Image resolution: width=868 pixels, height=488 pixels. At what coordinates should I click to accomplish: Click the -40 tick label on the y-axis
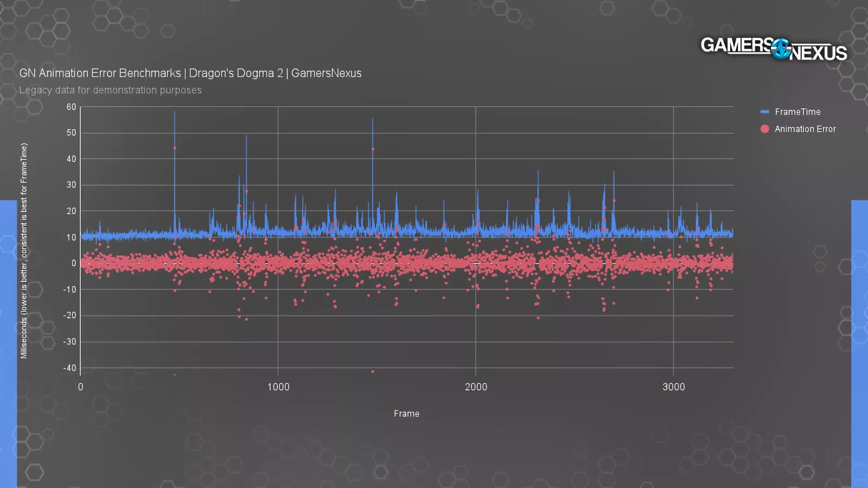pos(69,368)
